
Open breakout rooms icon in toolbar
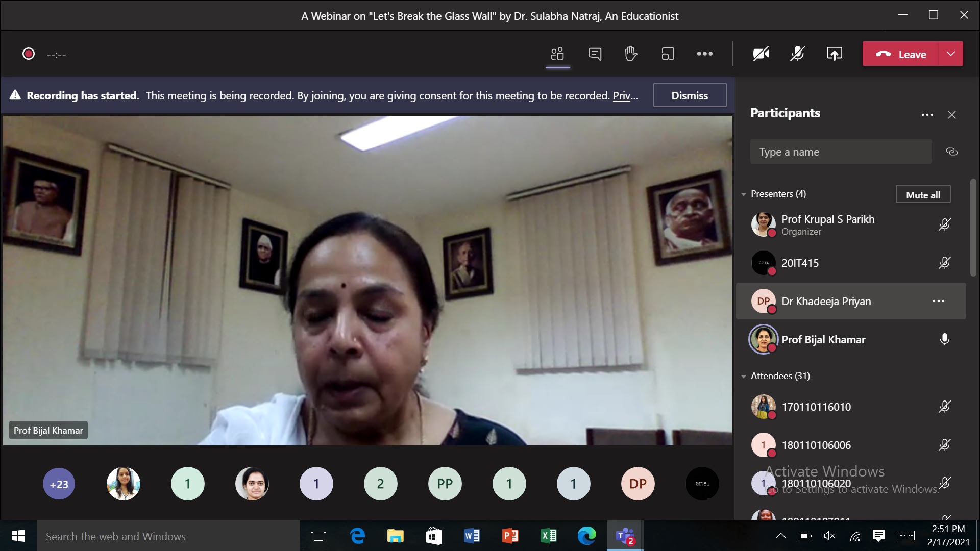(x=668, y=54)
